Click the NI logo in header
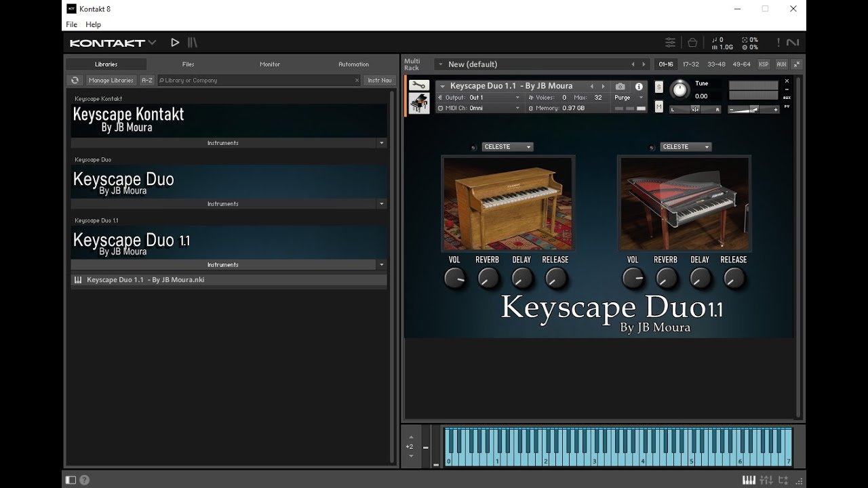Screen dimensions: 868x488 (792, 43)
